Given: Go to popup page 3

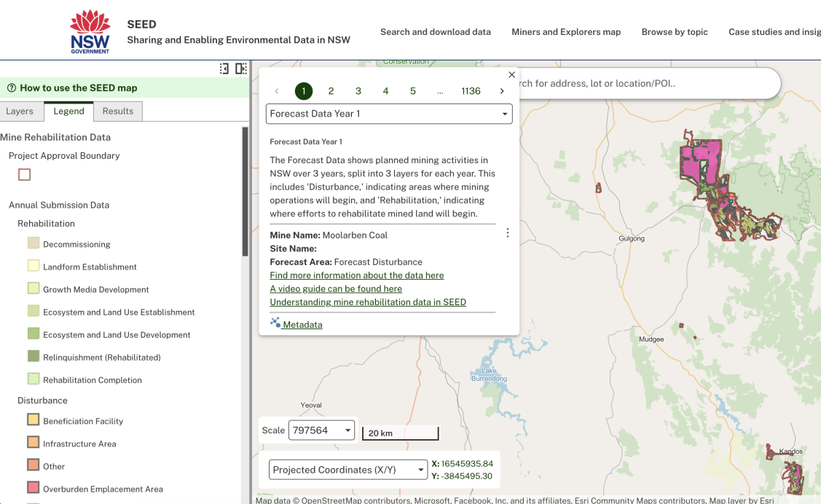Looking at the screenshot, I should point(358,91).
